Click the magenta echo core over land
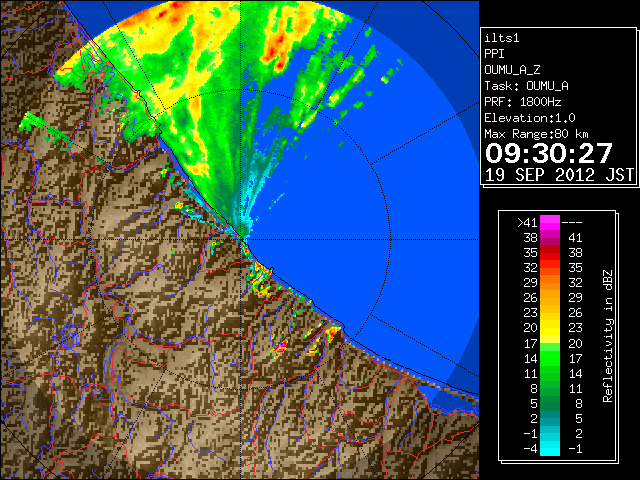 280,348
